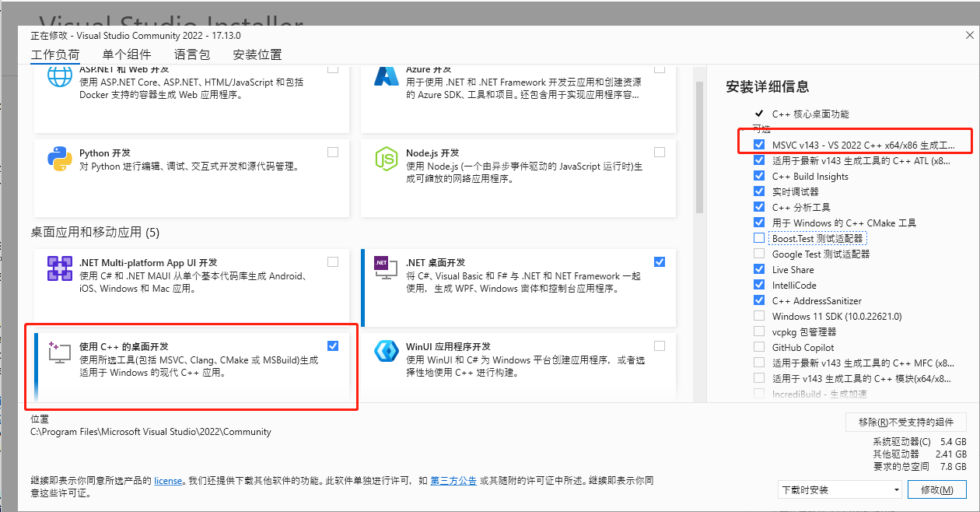This screenshot has height=512, width=980.
Task: Check the Python 开发 workload checkbox
Action: tap(333, 153)
